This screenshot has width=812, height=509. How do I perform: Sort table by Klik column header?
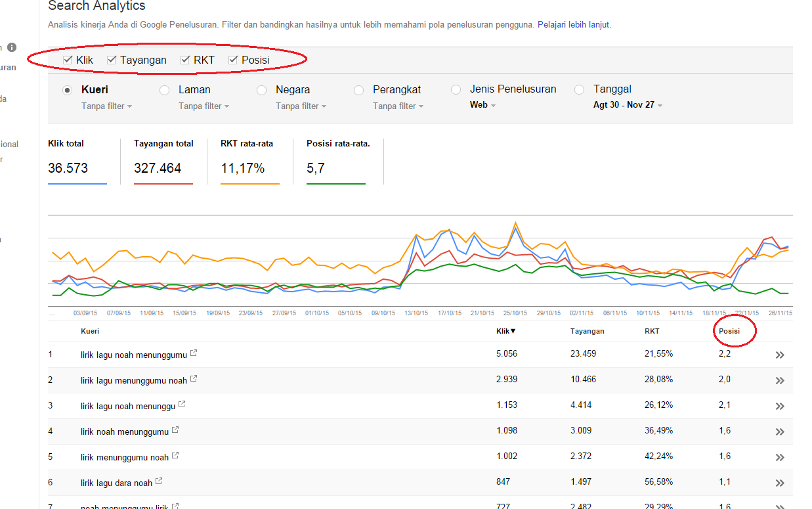pos(505,331)
